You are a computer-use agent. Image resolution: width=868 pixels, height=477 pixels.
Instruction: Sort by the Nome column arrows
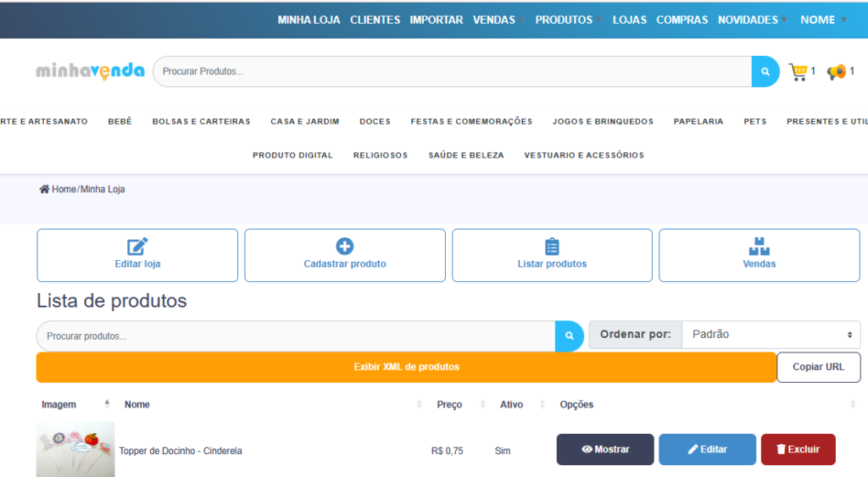click(419, 404)
